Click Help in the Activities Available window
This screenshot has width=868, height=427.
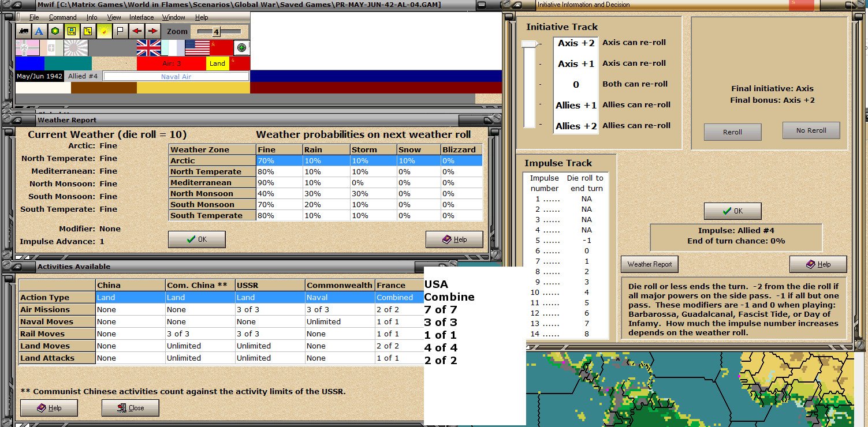(x=49, y=408)
